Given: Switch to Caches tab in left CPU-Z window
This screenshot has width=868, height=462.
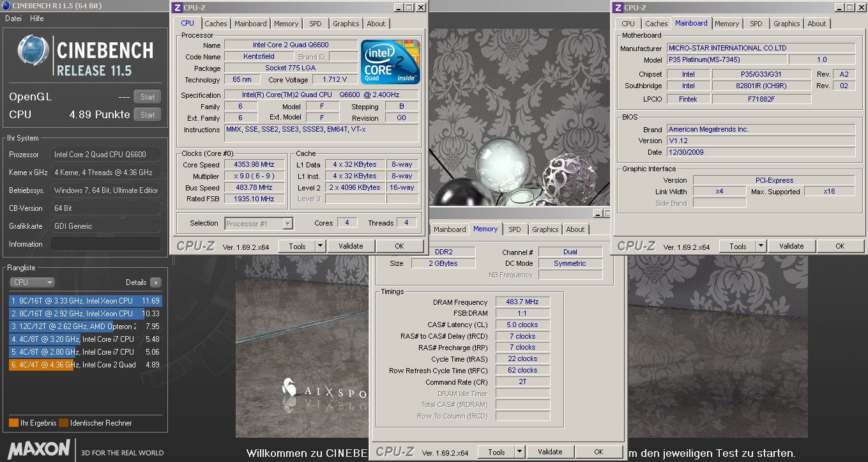Looking at the screenshot, I should 216,24.
